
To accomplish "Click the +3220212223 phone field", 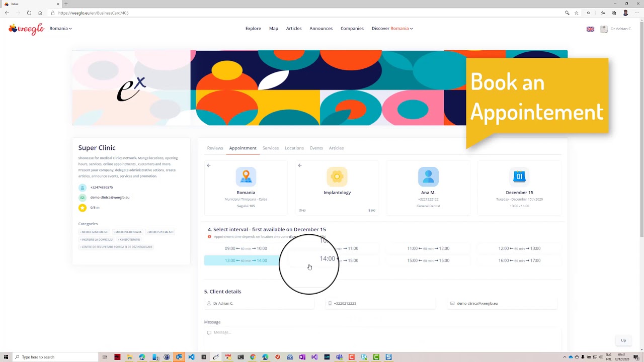I will pyautogui.click(x=380, y=303).
